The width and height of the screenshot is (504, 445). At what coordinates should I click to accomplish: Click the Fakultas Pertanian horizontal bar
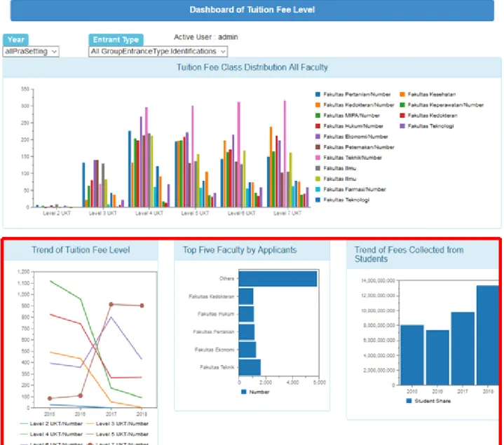[x=247, y=332]
